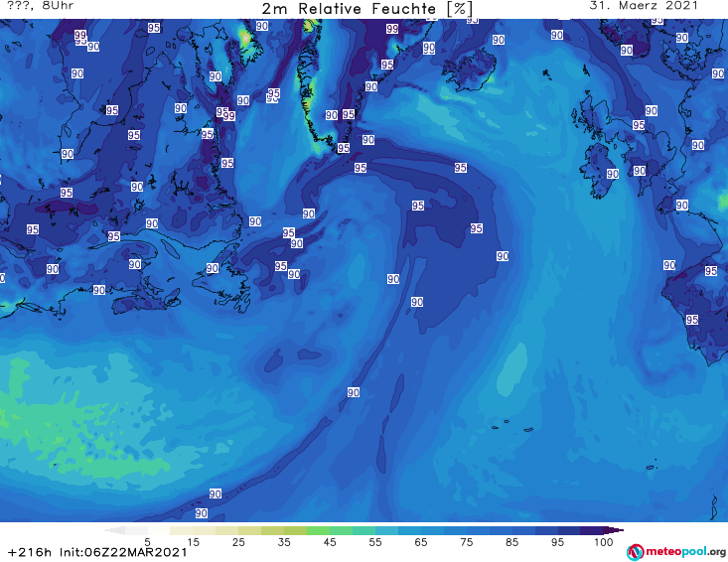The height and width of the screenshot is (562, 728).
Task: Click the '55' label on the color scale
Action: coord(375,541)
